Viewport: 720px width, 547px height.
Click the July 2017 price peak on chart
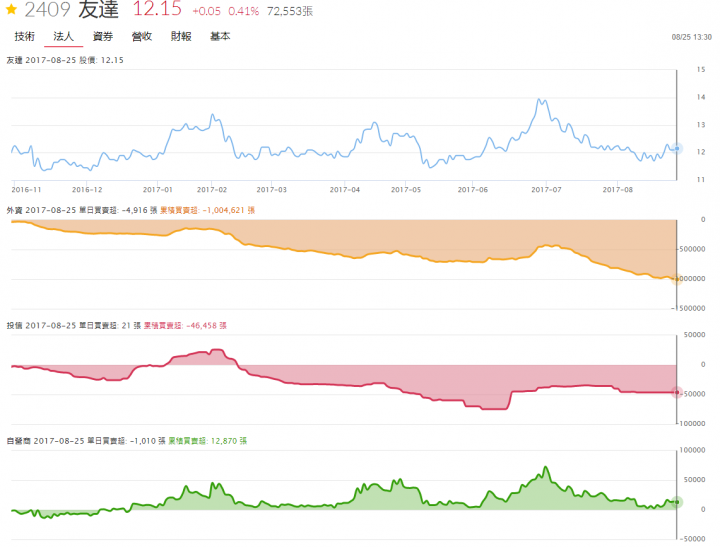[x=540, y=100]
